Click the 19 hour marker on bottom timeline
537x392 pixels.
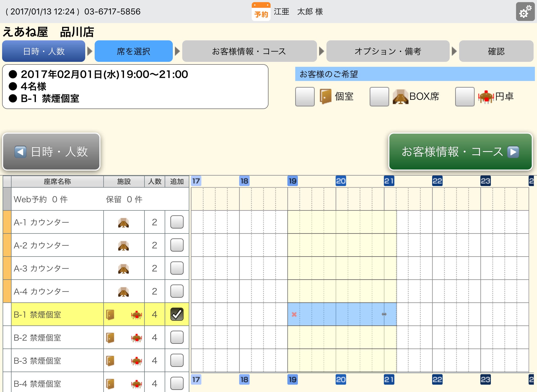tap(292, 379)
